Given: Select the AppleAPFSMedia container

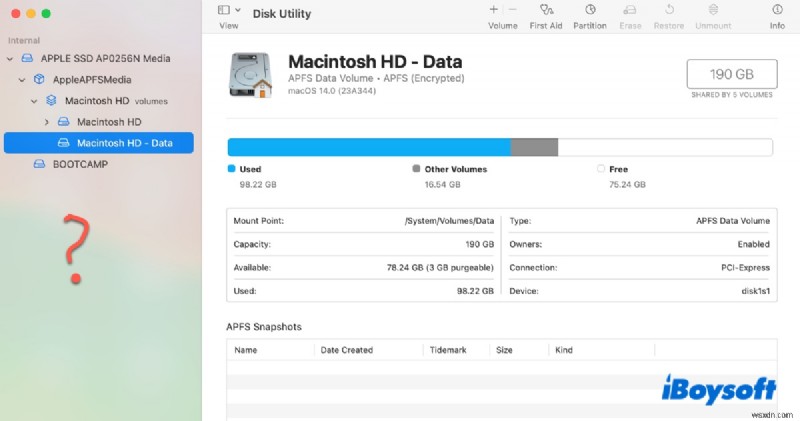Looking at the screenshot, I should (x=92, y=80).
